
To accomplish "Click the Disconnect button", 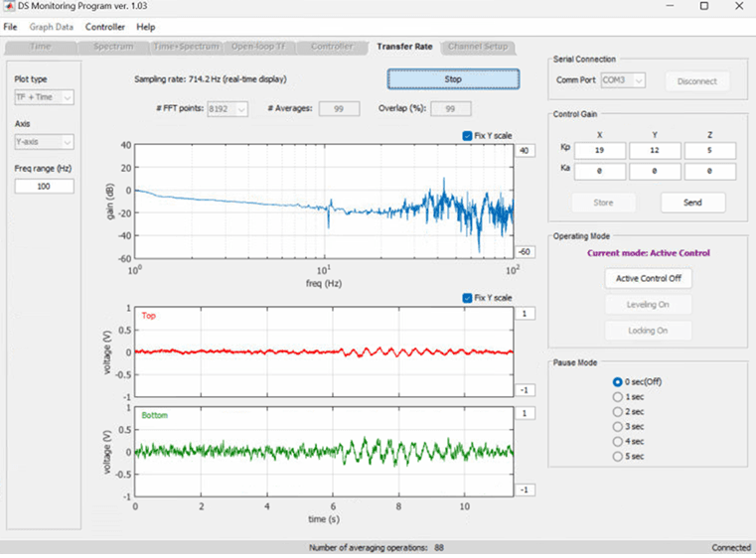I will pos(697,81).
